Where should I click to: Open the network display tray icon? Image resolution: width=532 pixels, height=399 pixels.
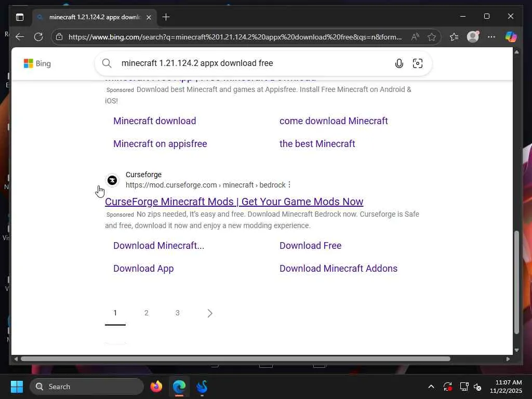pyautogui.click(x=464, y=387)
